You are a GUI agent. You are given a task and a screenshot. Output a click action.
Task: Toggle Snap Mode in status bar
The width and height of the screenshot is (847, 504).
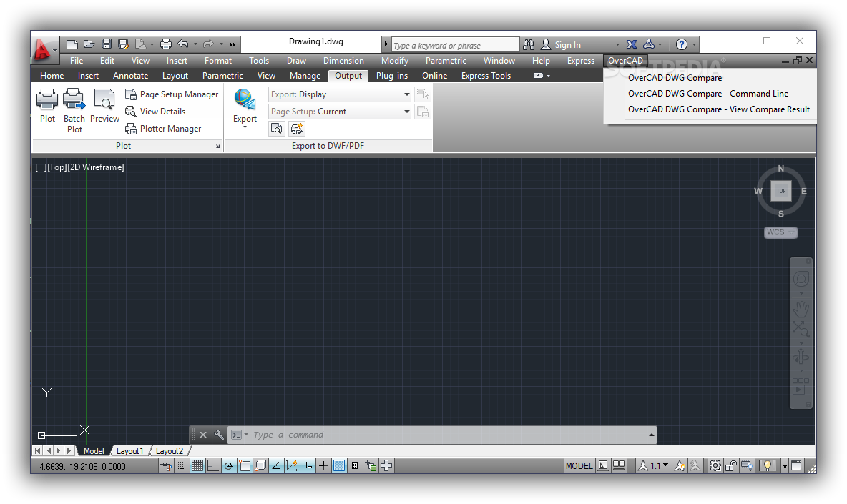point(182,465)
